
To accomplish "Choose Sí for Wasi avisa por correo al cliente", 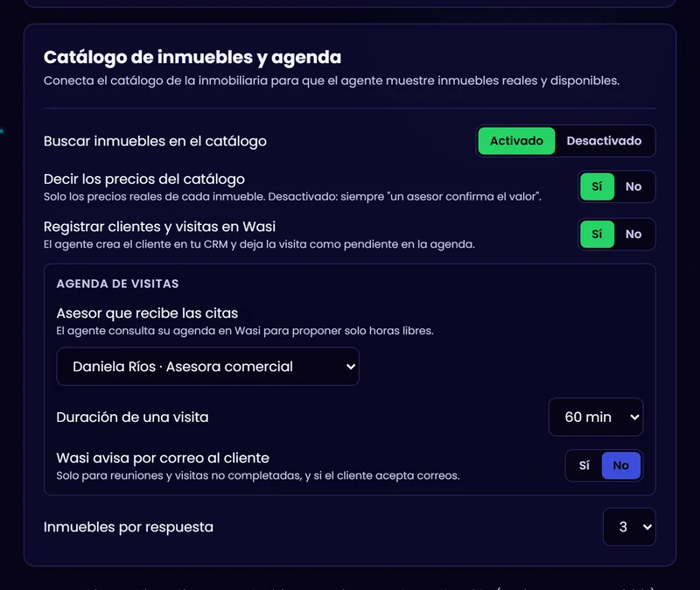I will (584, 466).
